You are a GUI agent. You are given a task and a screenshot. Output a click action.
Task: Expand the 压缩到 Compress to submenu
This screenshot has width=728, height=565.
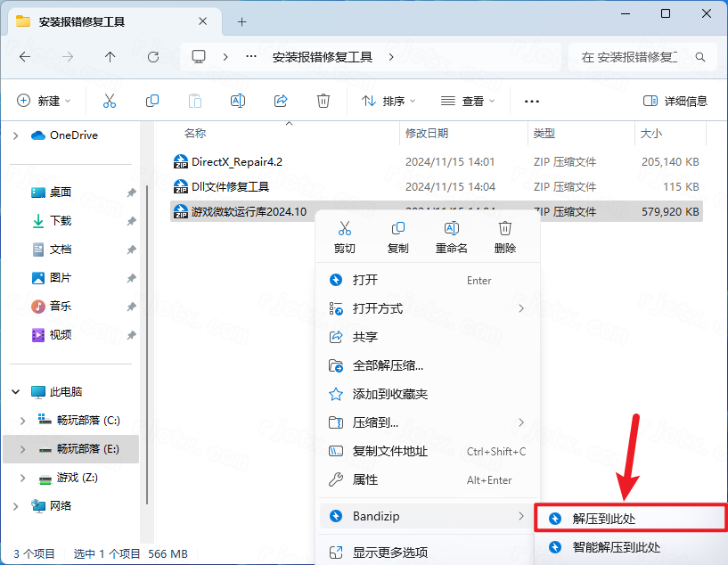(x=428, y=422)
